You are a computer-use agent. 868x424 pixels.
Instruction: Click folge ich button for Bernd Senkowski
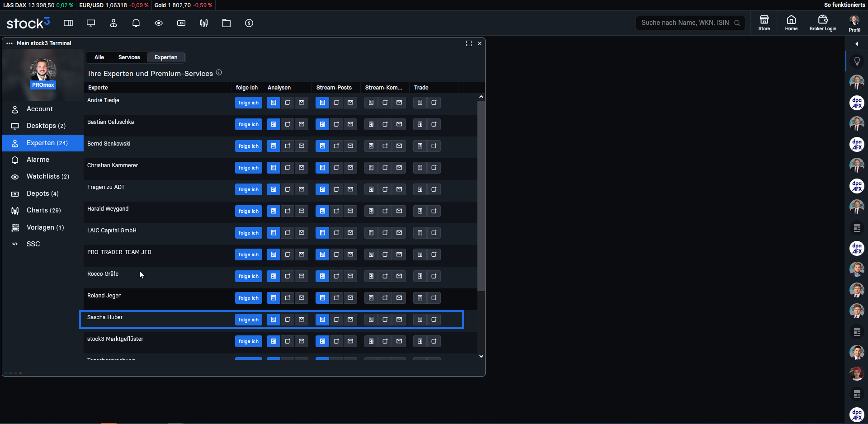tap(248, 146)
